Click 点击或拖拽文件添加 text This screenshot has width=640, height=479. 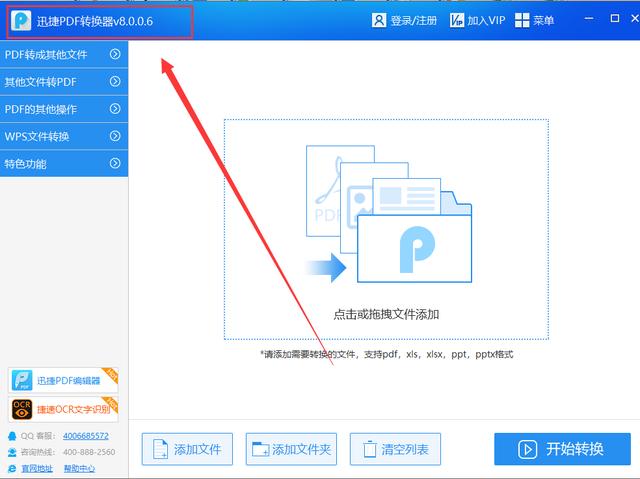386,315
